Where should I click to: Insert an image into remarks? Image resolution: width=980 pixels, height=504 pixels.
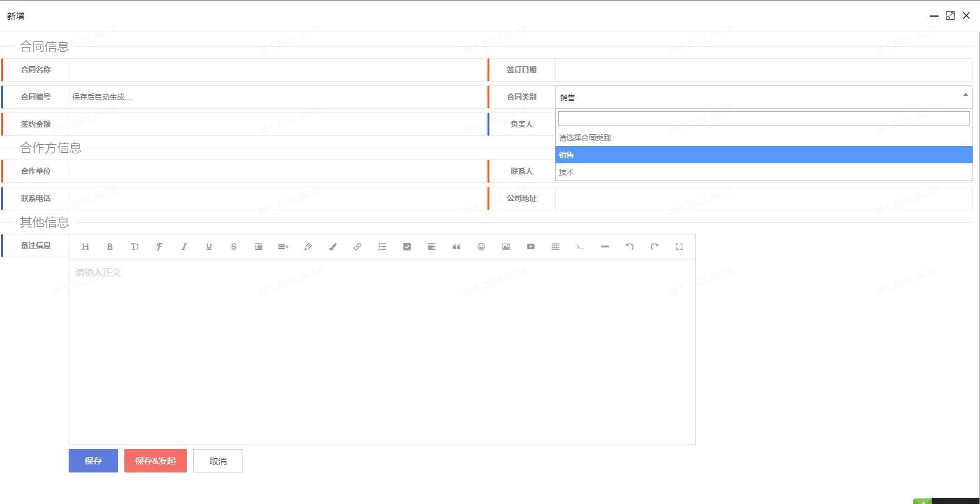(x=506, y=247)
